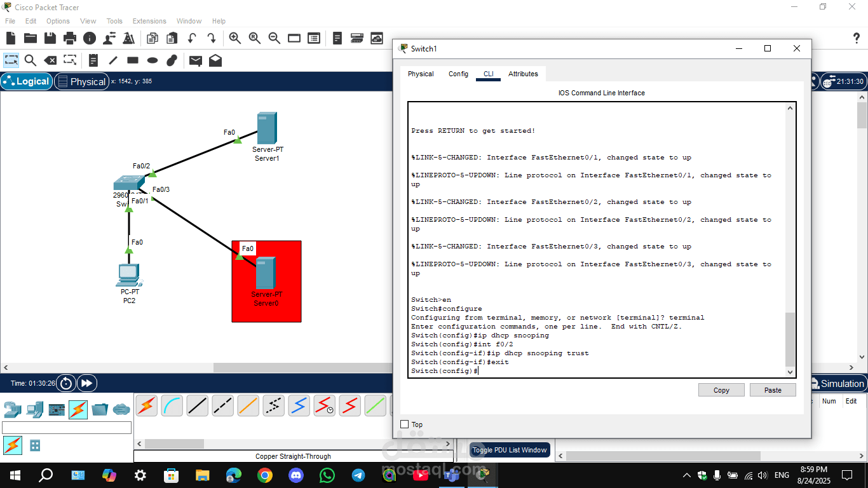Click Fast Forward Time button
The height and width of the screenshot is (488, 868).
(x=86, y=383)
